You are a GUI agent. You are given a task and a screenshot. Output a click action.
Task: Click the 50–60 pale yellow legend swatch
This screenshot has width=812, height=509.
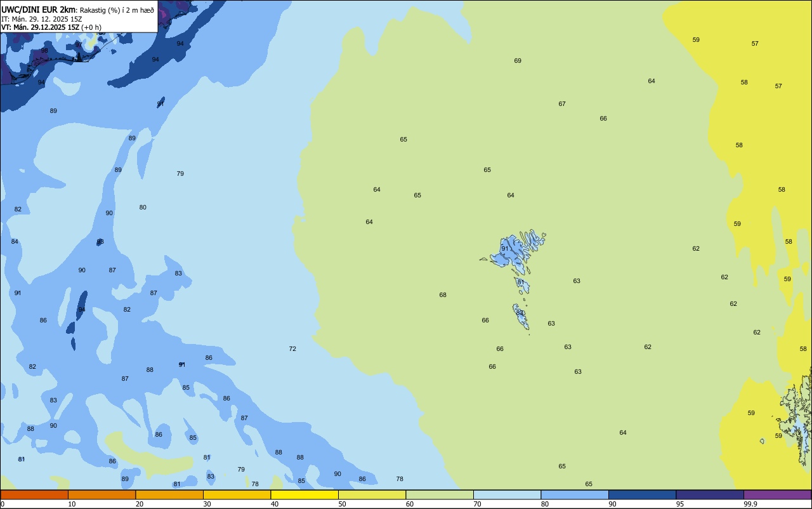point(372,494)
